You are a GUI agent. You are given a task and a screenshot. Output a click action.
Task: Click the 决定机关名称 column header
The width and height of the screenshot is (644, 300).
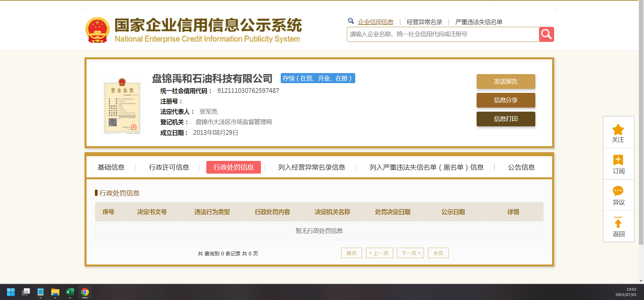pos(332,212)
